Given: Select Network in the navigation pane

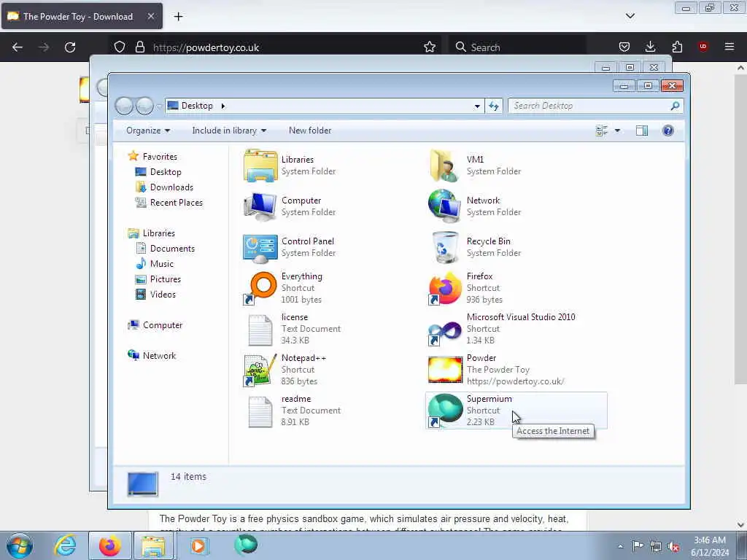Looking at the screenshot, I should coord(159,356).
